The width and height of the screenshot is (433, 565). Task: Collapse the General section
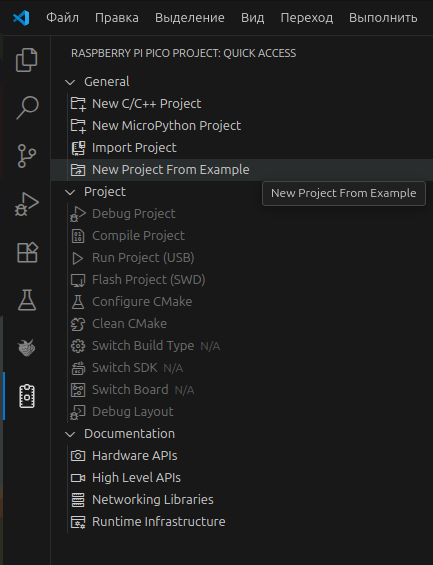(x=70, y=82)
